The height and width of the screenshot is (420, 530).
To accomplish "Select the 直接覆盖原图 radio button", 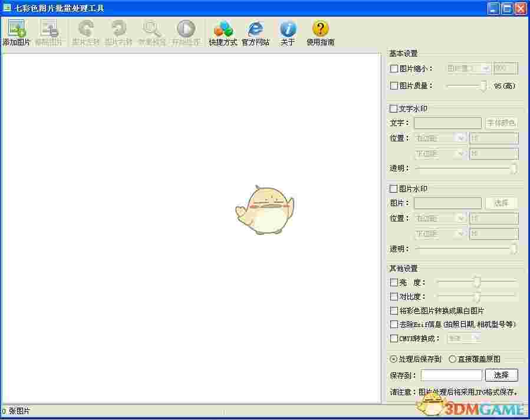I will [452, 359].
